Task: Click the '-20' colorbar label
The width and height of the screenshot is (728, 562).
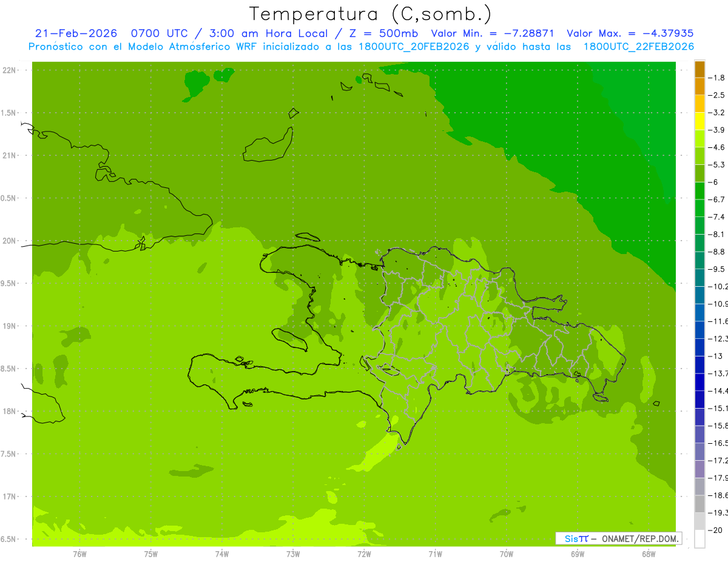Action: point(714,530)
